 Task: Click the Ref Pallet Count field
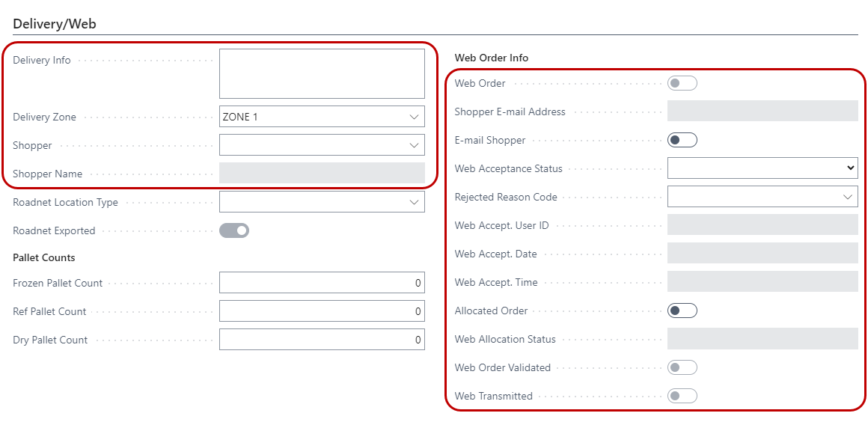[x=322, y=311]
